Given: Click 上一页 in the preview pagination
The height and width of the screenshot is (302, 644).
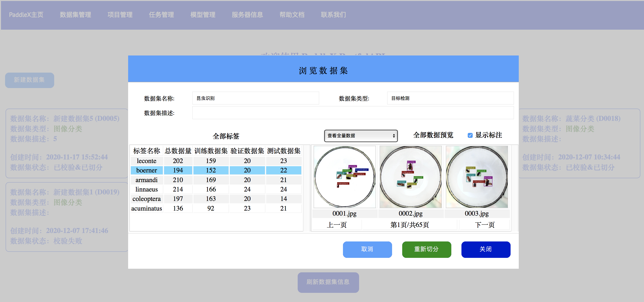Looking at the screenshot, I should pos(336,225).
